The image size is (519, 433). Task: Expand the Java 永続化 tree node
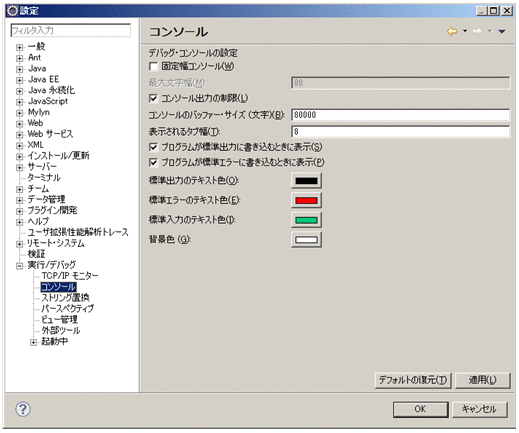19,91
